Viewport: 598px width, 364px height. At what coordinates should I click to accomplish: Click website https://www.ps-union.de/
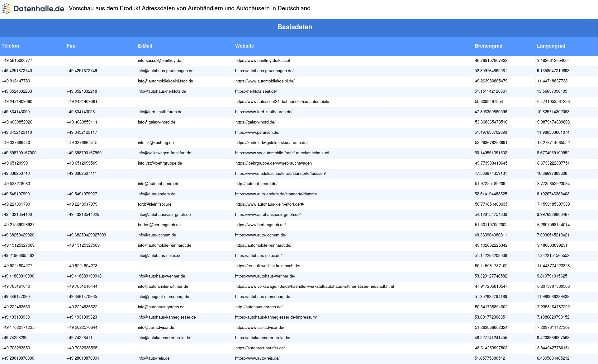pos(257,133)
